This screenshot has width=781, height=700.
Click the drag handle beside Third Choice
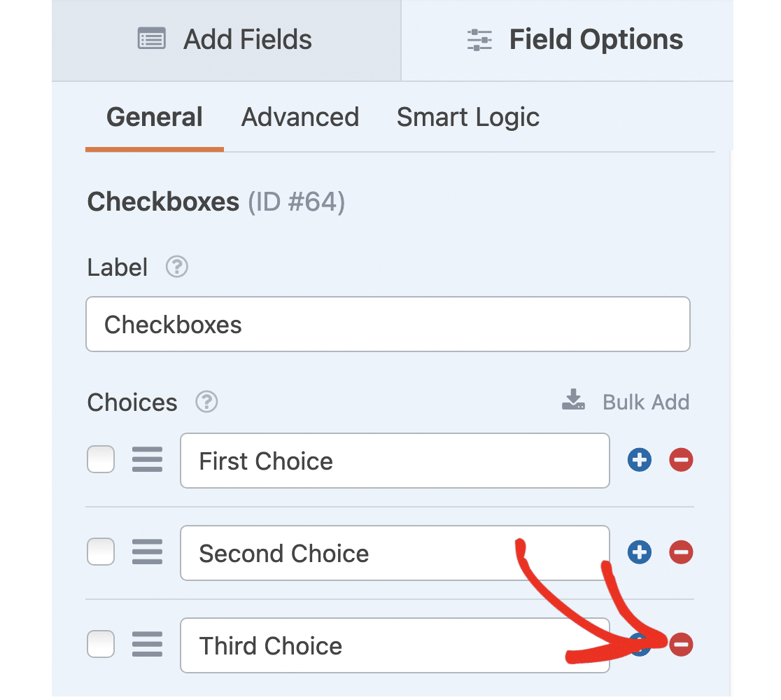pos(147,645)
